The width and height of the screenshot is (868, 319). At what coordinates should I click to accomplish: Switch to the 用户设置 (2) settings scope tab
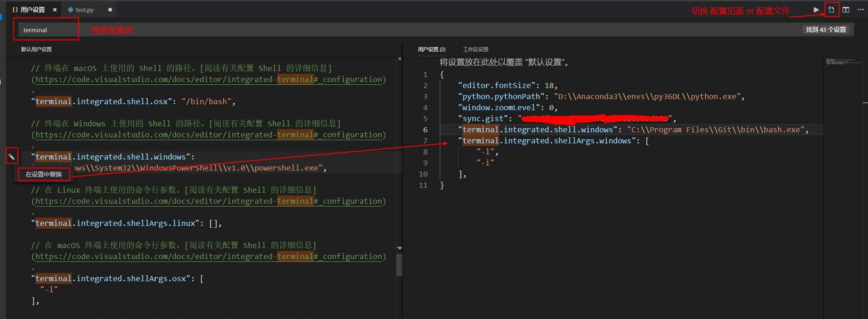point(431,49)
